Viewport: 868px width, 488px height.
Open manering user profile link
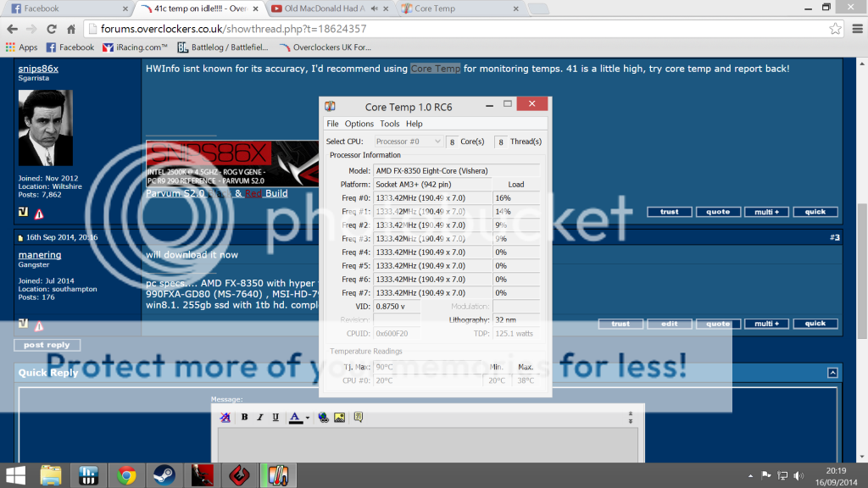pyautogui.click(x=40, y=254)
